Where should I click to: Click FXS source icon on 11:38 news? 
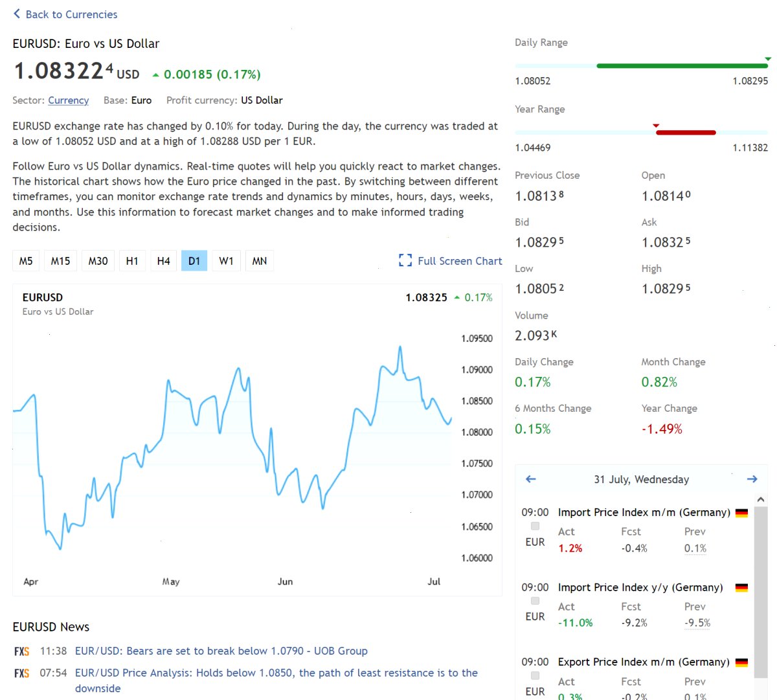point(22,651)
